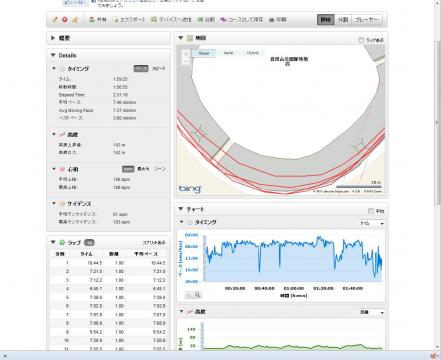Switch to the 分割 splits tab
441x360 pixels.
[343, 20]
